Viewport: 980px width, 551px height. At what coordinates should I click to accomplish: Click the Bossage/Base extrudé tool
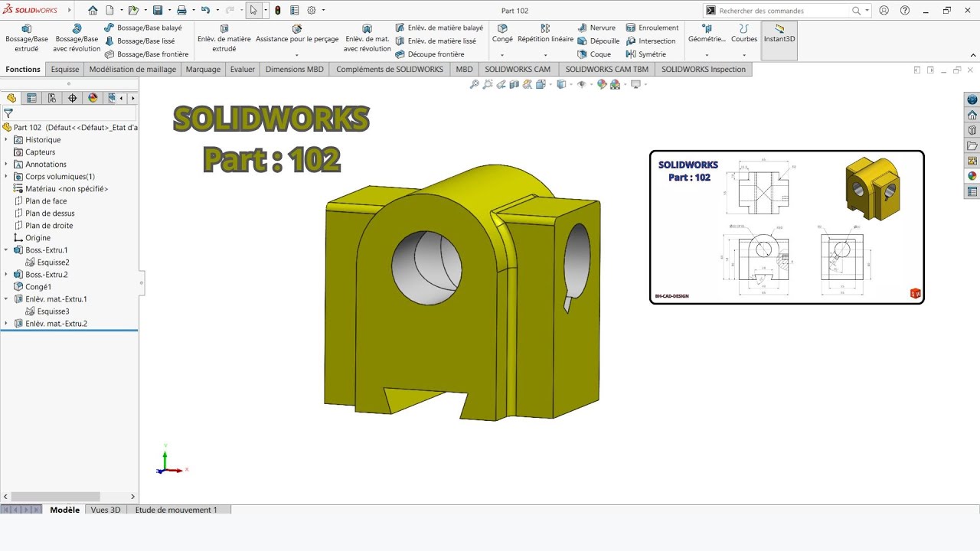point(26,38)
